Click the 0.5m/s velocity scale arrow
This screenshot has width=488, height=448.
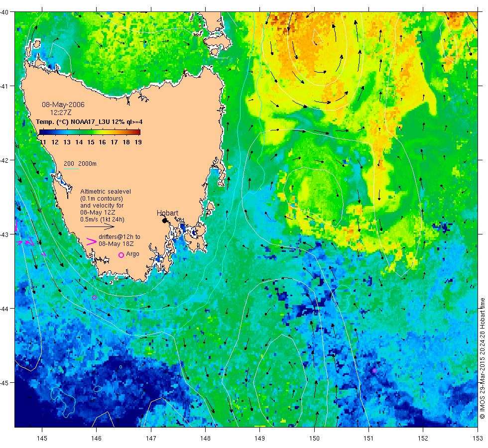[x=100, y=227]
